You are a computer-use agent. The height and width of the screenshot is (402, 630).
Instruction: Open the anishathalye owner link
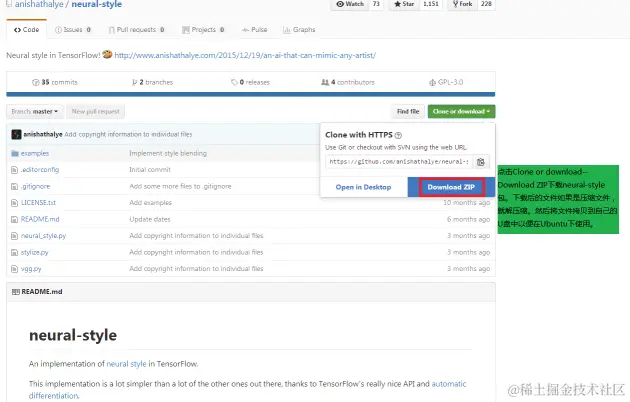39,4
